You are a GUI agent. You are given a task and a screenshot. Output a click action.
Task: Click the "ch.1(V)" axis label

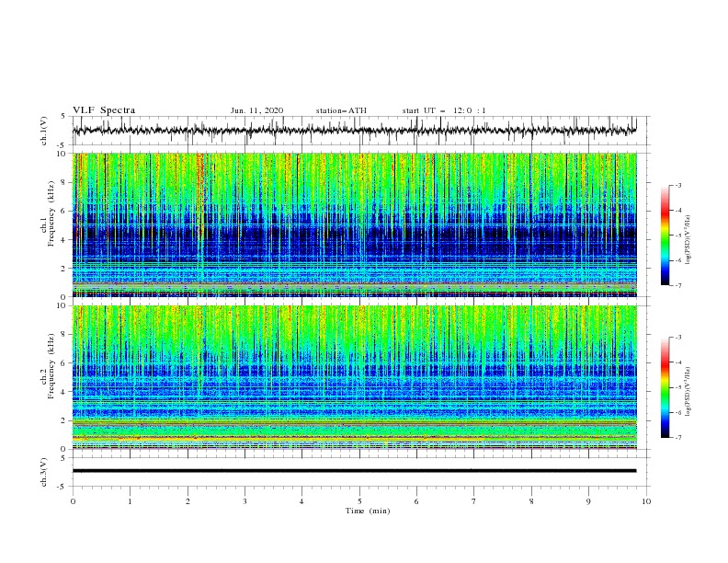(43, 131)
